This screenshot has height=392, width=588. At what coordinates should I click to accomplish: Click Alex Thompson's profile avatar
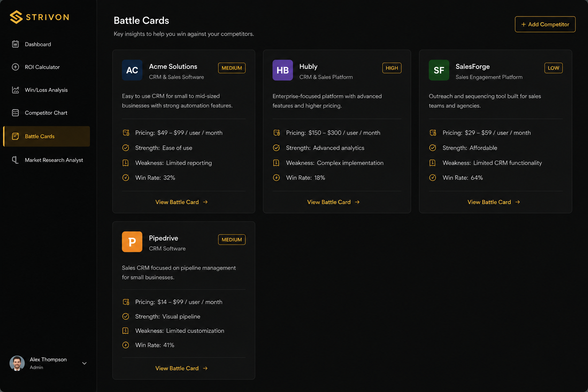[x=17, y=363]
